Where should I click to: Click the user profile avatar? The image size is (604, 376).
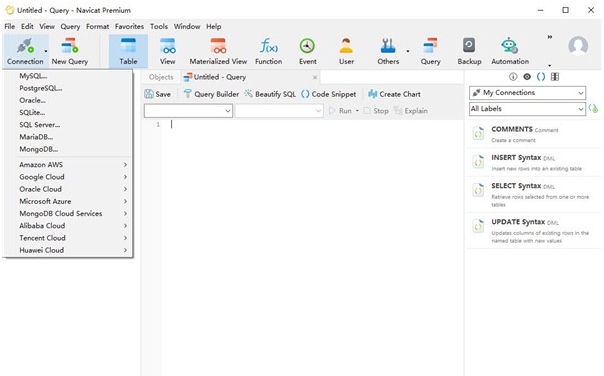point(578,46)
